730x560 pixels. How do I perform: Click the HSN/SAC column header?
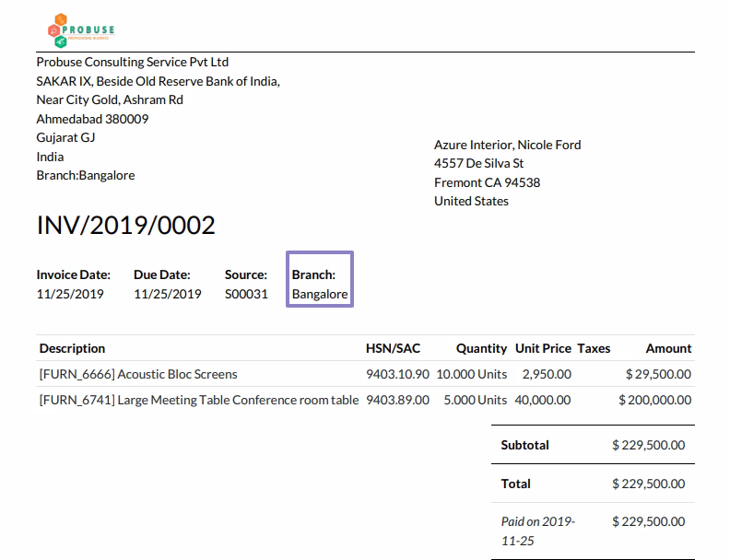coord(393,348)
